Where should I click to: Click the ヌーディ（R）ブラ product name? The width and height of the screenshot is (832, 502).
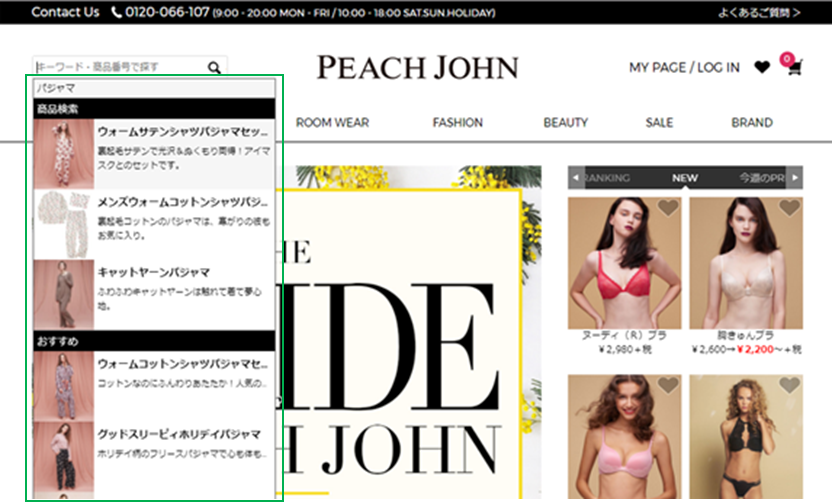(x=625, y=335)
